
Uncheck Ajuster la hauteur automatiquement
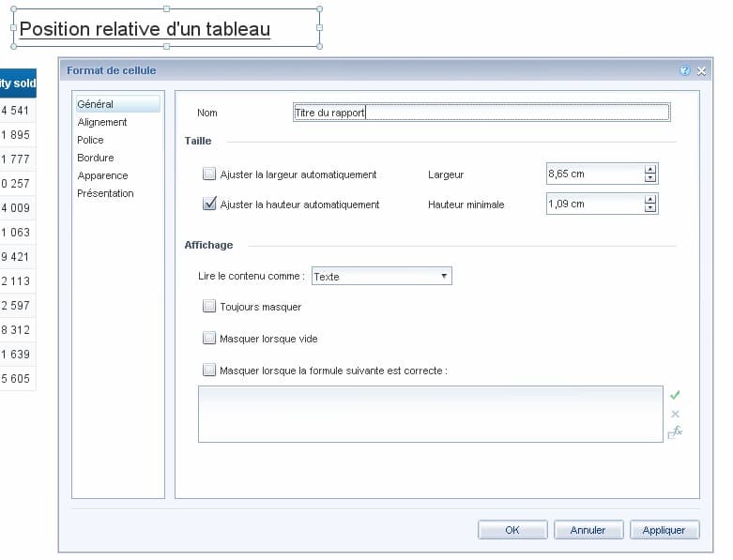209,204
